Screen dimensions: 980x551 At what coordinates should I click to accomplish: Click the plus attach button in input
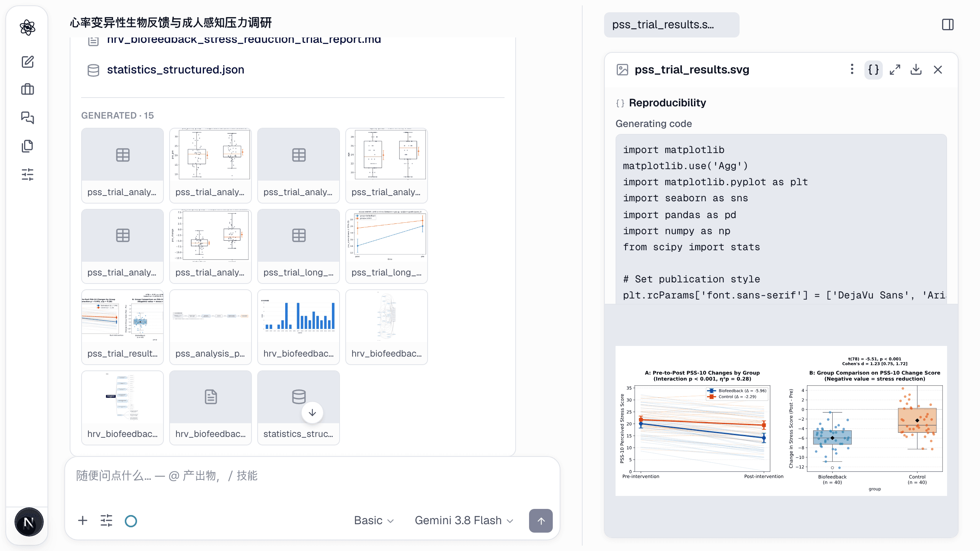(x=83, y=520)
